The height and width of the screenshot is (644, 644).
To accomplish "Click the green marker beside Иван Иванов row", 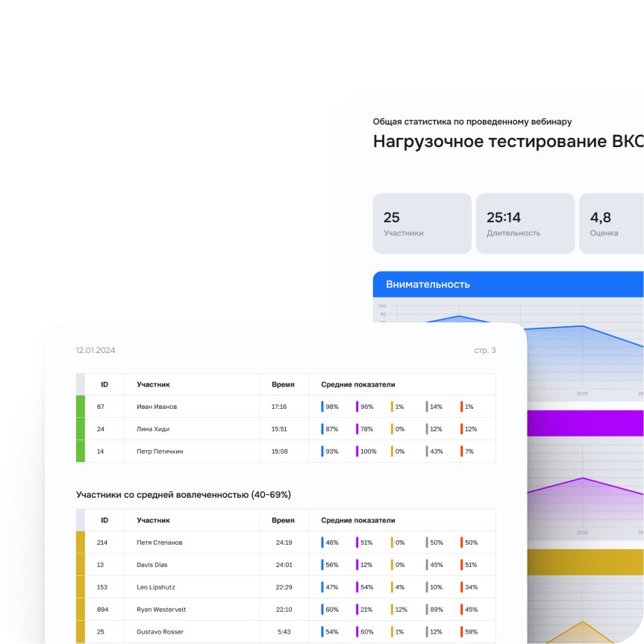I will point(81,407).
